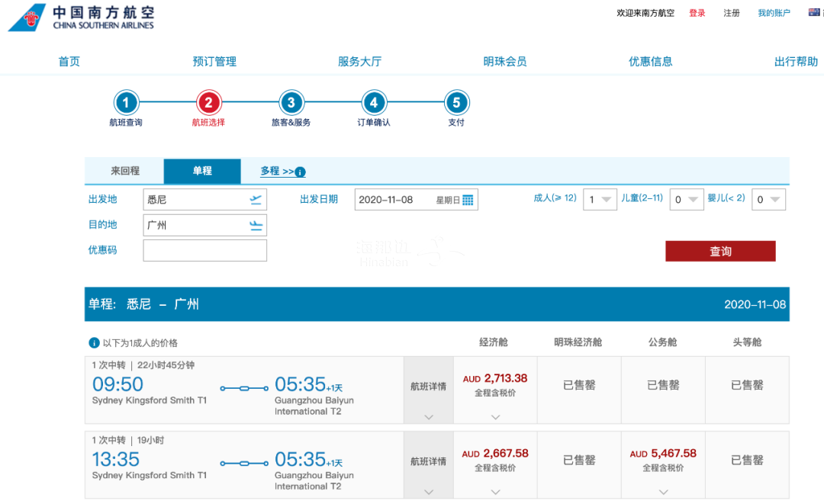This screenshot has height=504, width=824.
Task: Select the 来回程 round-trip tab
Action: click(124, 171)
